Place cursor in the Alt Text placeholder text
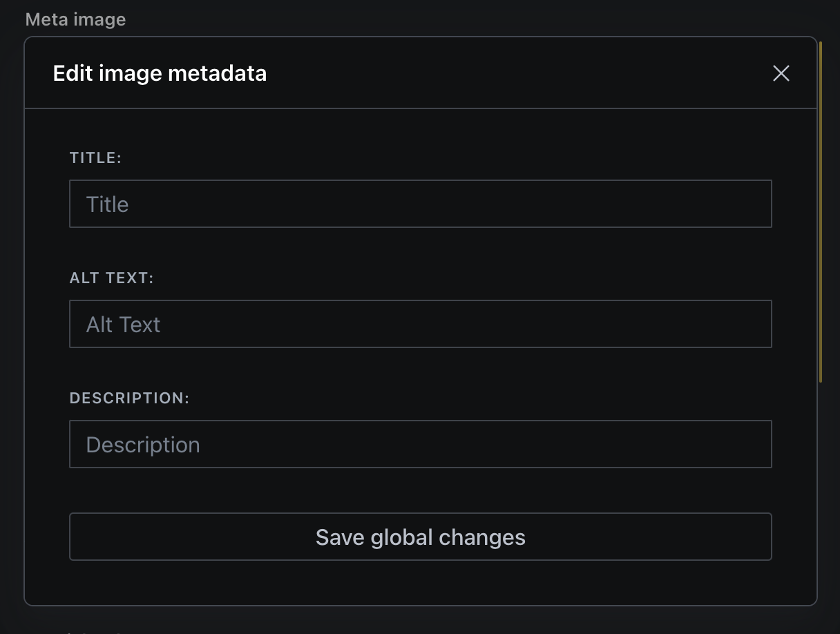 [x=122, y=323]
